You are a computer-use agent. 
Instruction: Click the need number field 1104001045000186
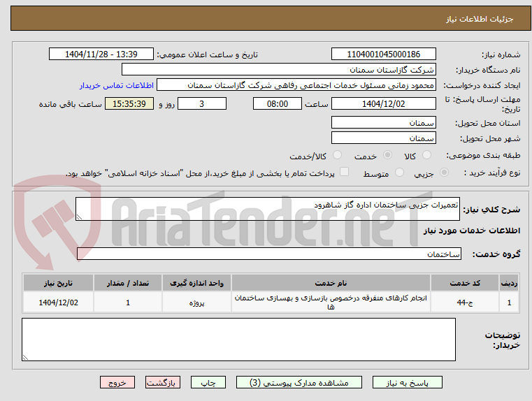click(383, 54)
